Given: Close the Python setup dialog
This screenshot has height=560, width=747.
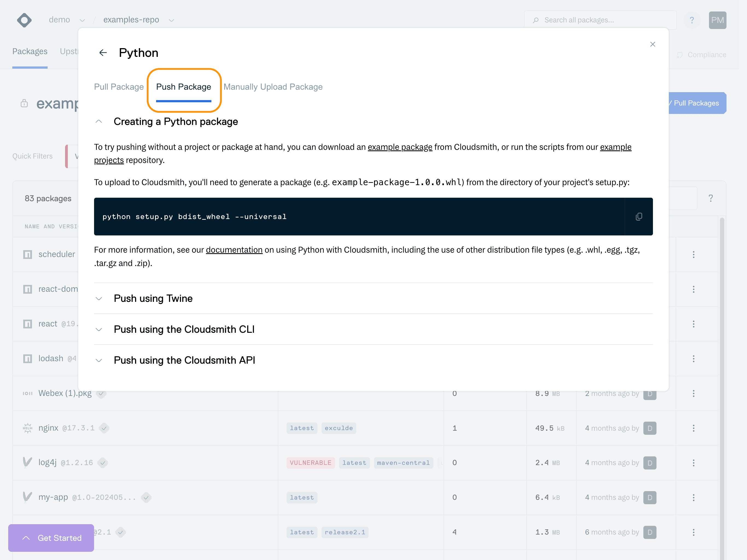Looking at the screenshot, I should 652,44.
